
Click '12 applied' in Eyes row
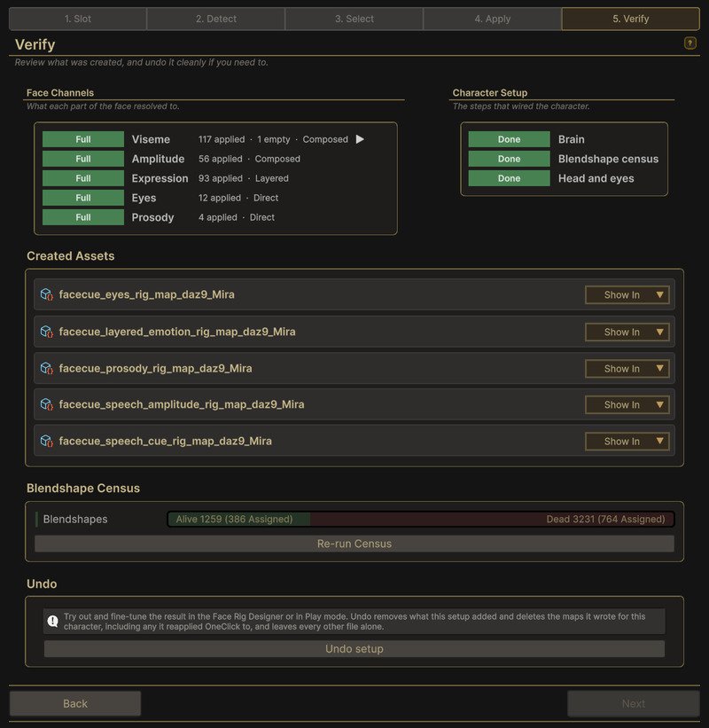(x=220, y=198)
